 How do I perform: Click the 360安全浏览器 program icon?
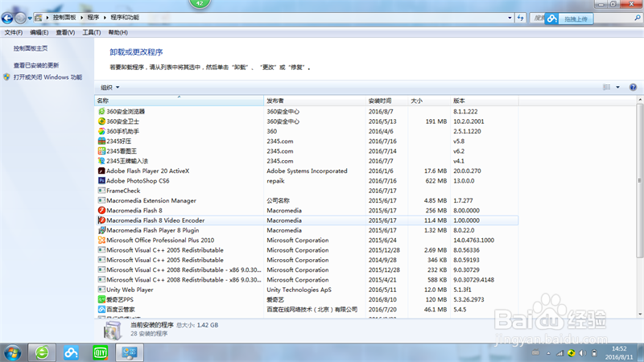(x=101, y=111)
